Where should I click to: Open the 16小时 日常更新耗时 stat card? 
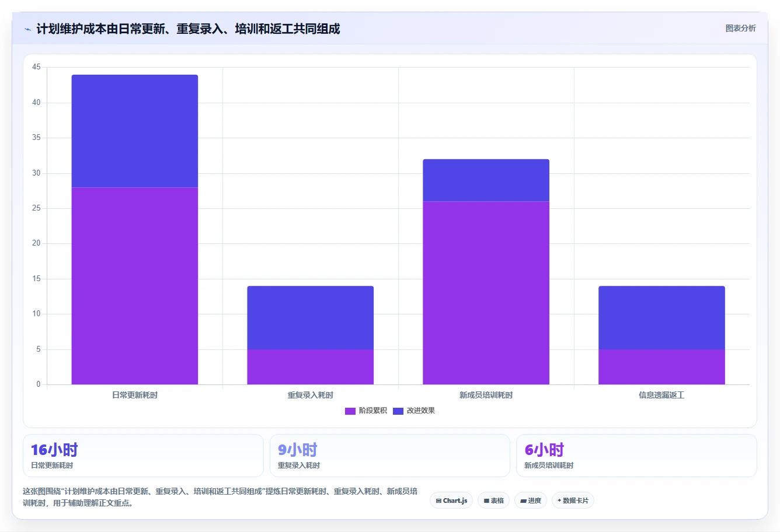(143, 456)
